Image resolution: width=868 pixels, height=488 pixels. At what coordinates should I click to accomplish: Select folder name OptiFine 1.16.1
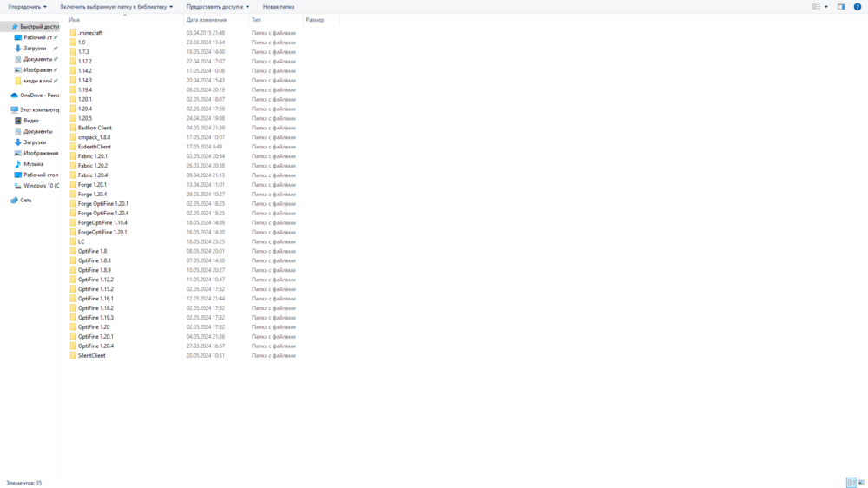95,299
